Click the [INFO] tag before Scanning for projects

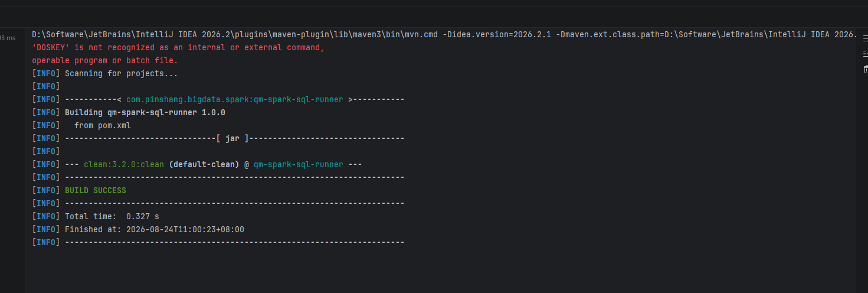46,73
